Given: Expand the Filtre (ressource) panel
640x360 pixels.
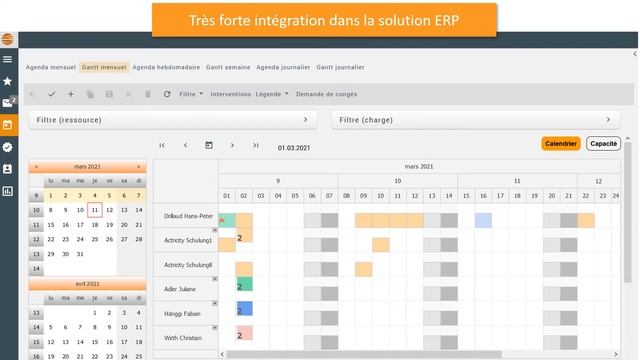Looking at the screenshot, I should (x=173, y=120).
